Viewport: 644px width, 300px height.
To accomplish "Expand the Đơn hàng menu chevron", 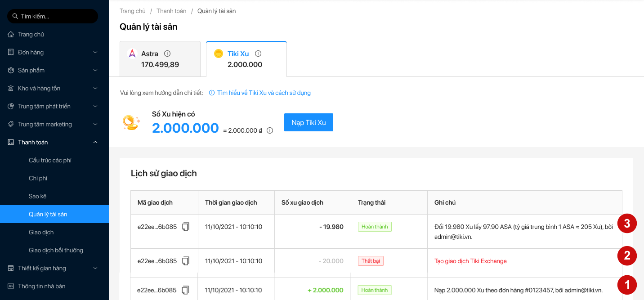I will coord(95,52).
